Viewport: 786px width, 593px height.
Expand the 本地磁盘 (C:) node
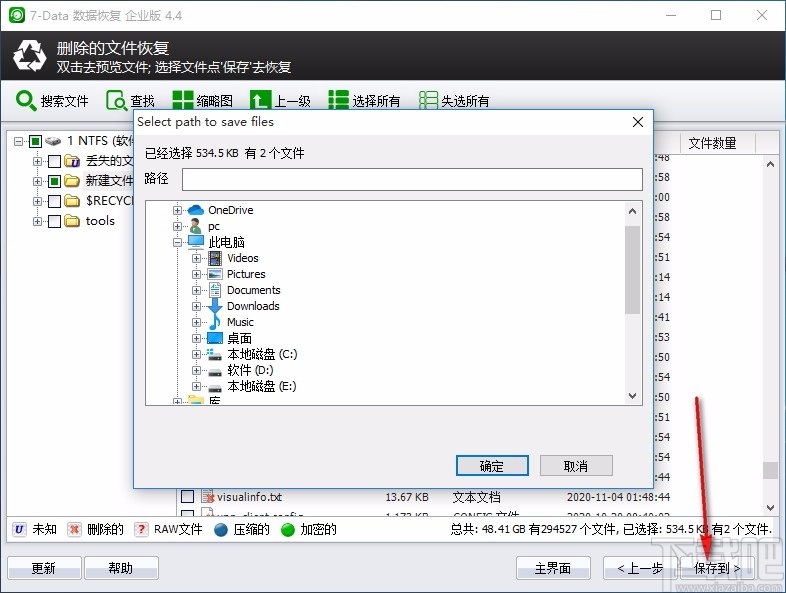point(196,354)
